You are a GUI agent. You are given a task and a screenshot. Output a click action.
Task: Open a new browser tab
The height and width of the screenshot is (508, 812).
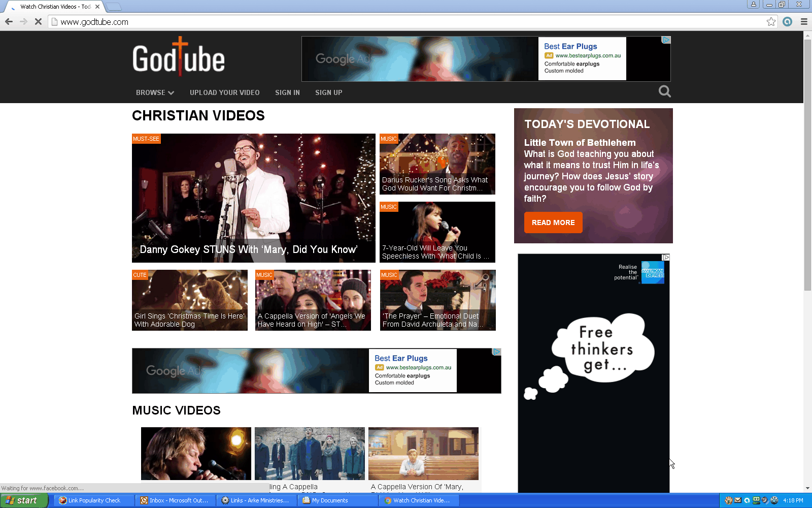pyautogui.click(x=114, y=7)
